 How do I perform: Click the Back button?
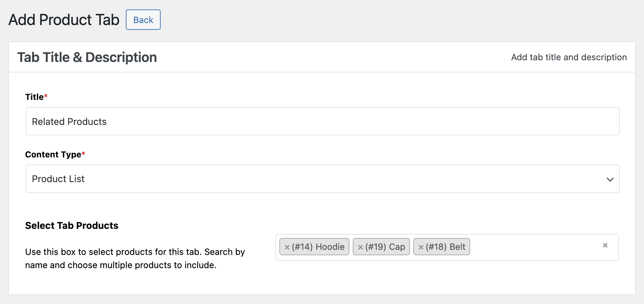click(143, 20)
